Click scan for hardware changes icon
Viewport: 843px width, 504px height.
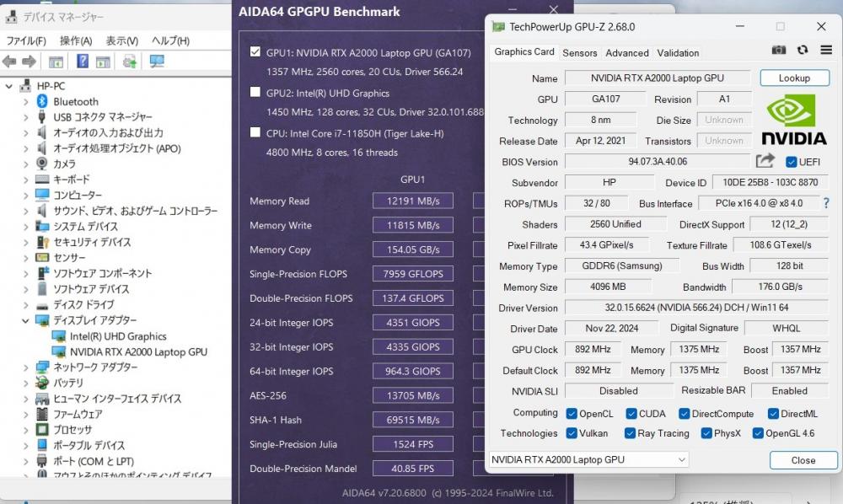(x=157, y=62)
